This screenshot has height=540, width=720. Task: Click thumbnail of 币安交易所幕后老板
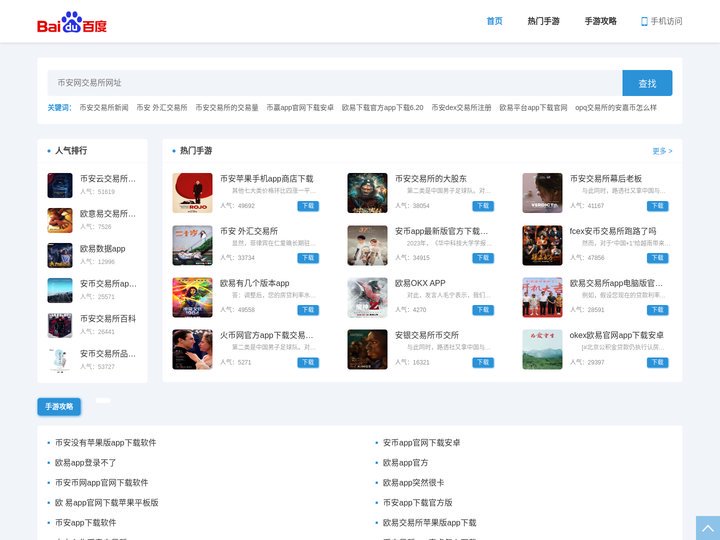(542, 193)
